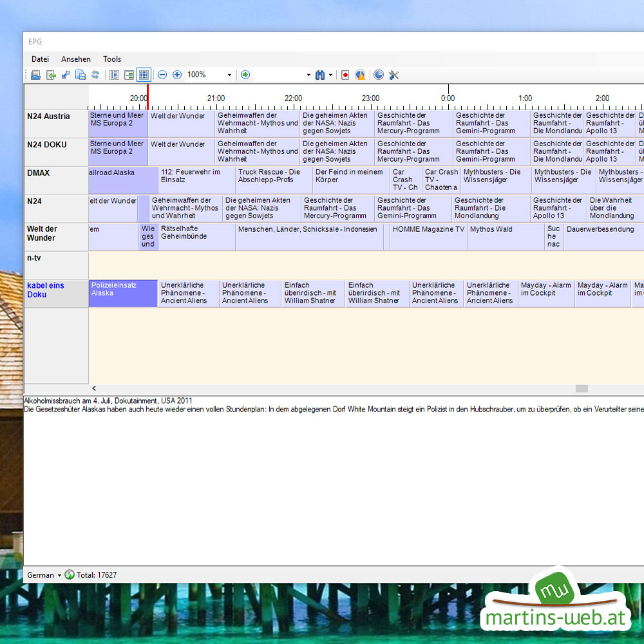Select the plain N24 channel row header
The height and width of the screenshot is (644, 644).
click(56, 209)
